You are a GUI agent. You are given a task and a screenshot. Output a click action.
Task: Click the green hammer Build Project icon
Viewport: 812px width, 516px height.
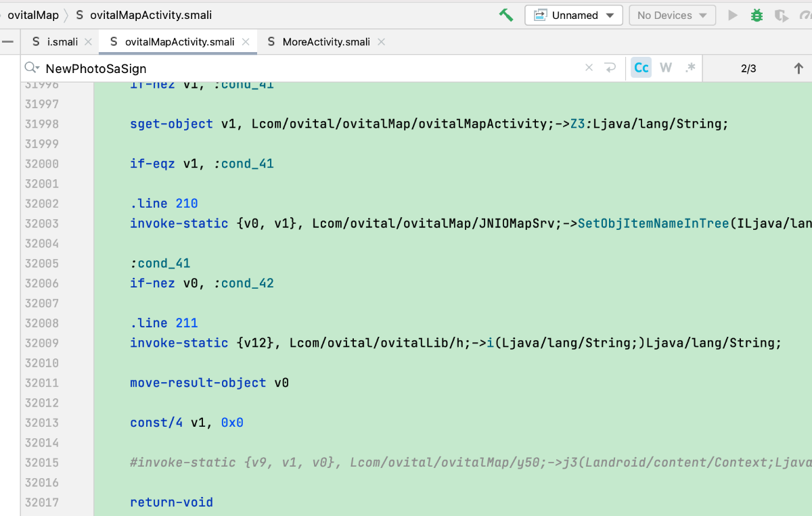(x=506, y=15)
